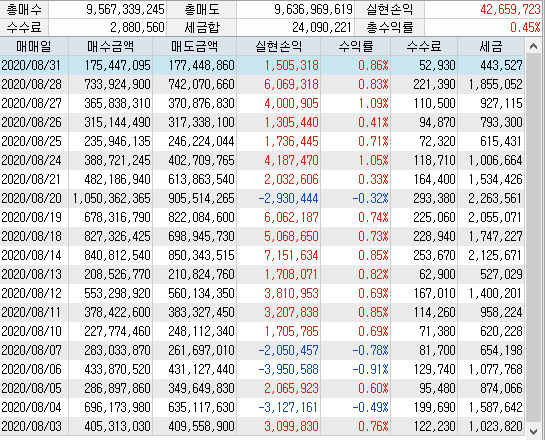Click the 수수료 column header

pyautogui.click(x=424, y=46)
